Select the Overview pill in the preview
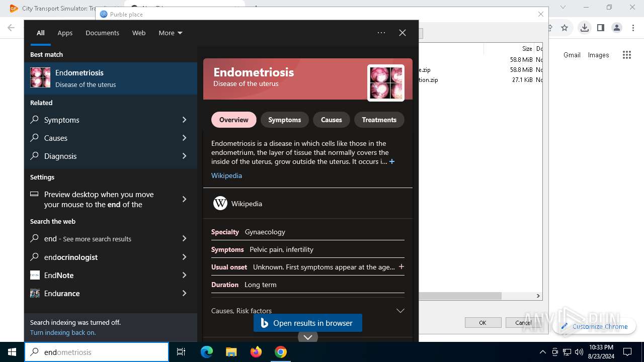Image resolution: width=644 pixels, height=362 pixels. (x=234, y=120)
